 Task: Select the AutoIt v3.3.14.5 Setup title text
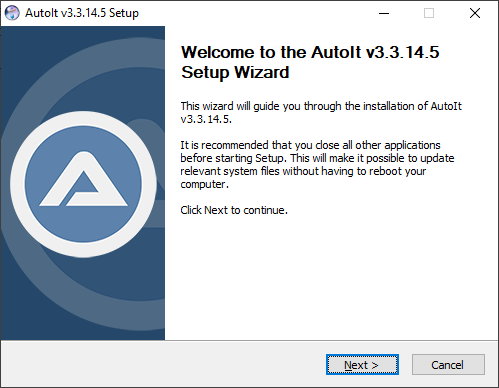(x=82, y=13)
